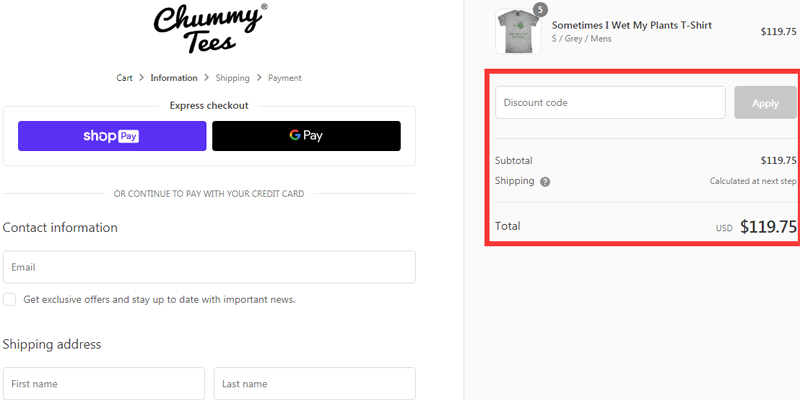Image resolution: width=800 pixels, height=400 pixels.
Task: Pay with the Shop Pay button
Action: pyautogui.click(x=112, y=136)
